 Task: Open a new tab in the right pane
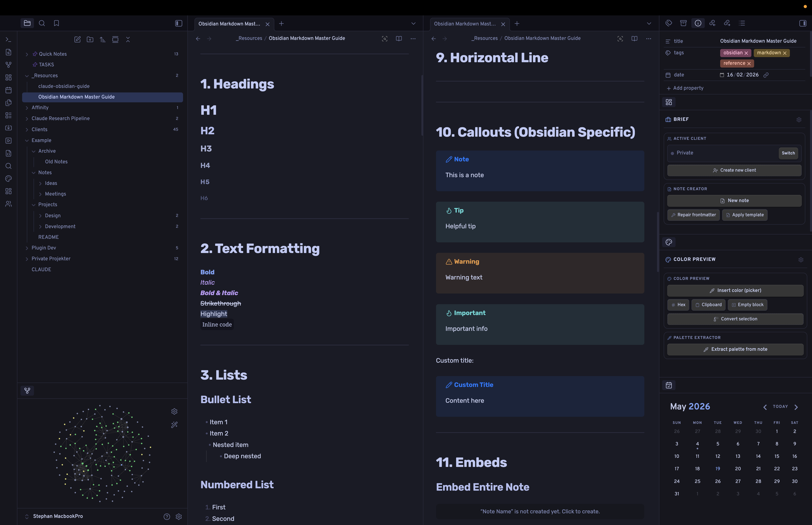point(517,24)
